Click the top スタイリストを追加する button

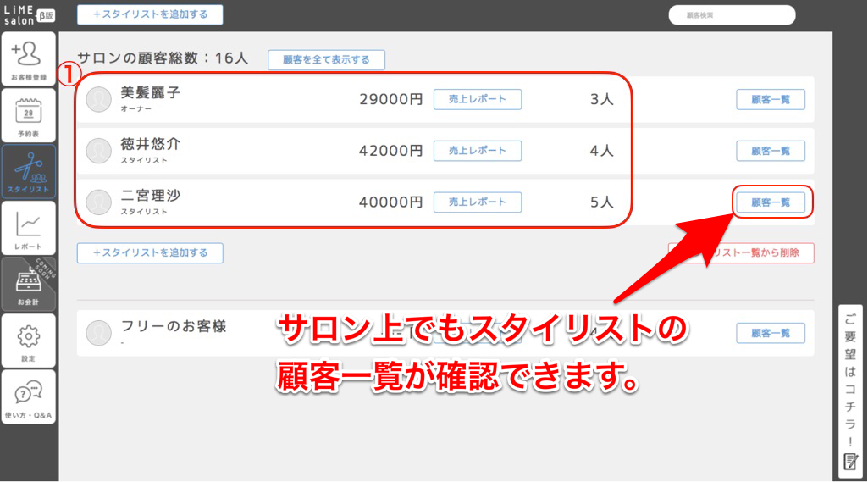tap(150, 14)
